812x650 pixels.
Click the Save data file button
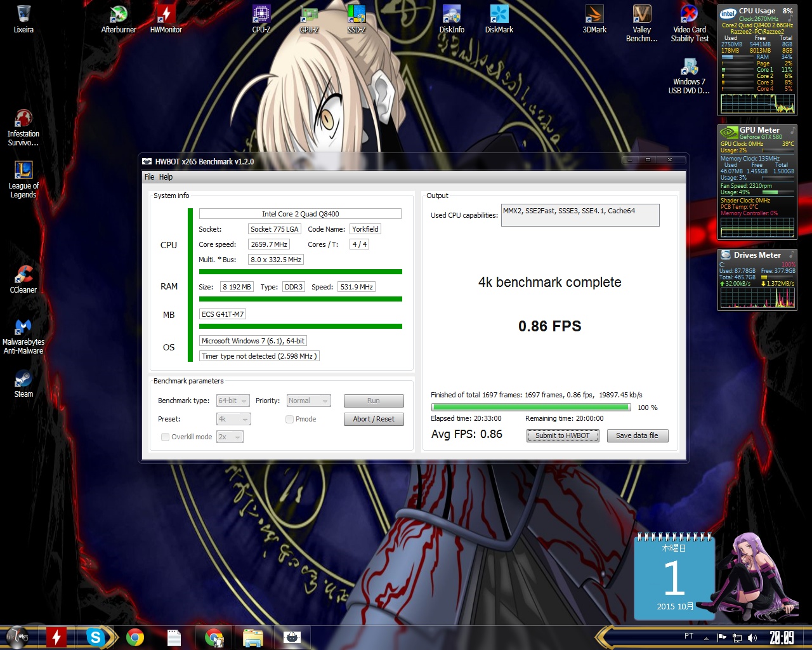click(x=638, y=435)
